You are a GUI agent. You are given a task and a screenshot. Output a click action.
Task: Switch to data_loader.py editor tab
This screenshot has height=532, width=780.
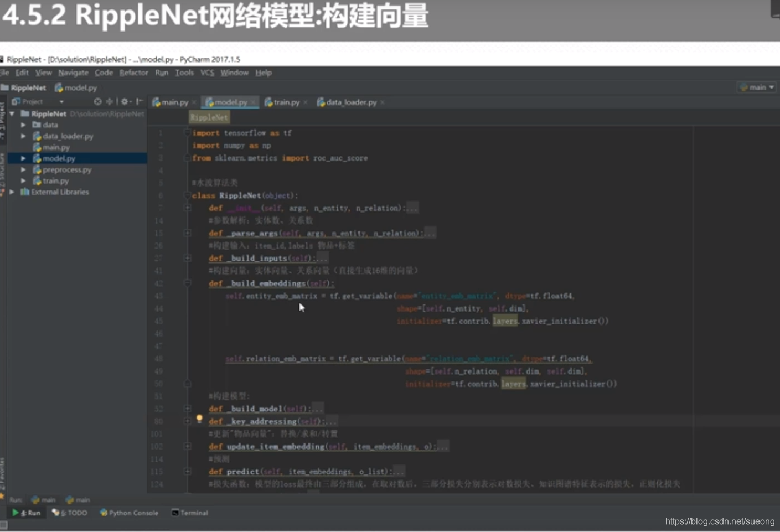tap(350, 102)
